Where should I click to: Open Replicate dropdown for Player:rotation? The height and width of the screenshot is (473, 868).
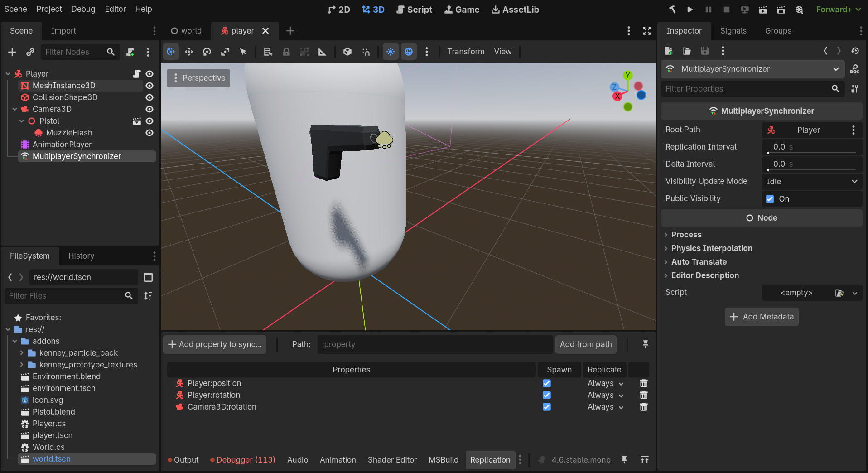[x=605, y=395]
